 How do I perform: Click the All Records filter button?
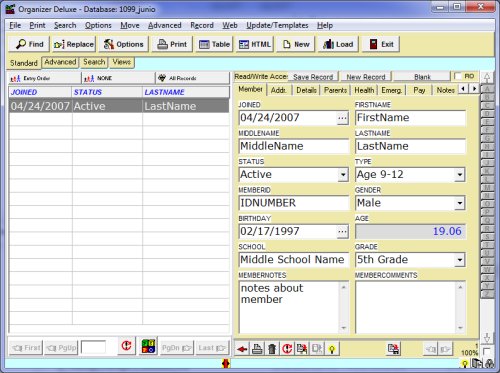pyautogui.click(x=192, y=78)
